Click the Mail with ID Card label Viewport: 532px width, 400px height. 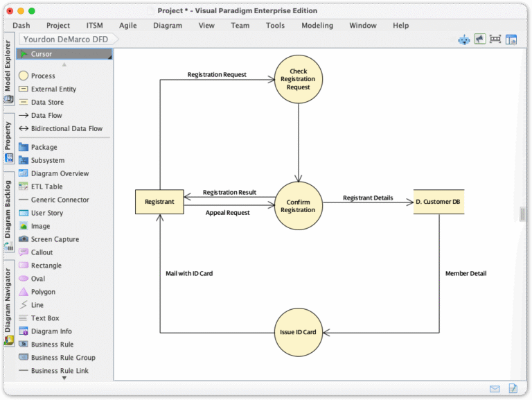click(189, 273)
